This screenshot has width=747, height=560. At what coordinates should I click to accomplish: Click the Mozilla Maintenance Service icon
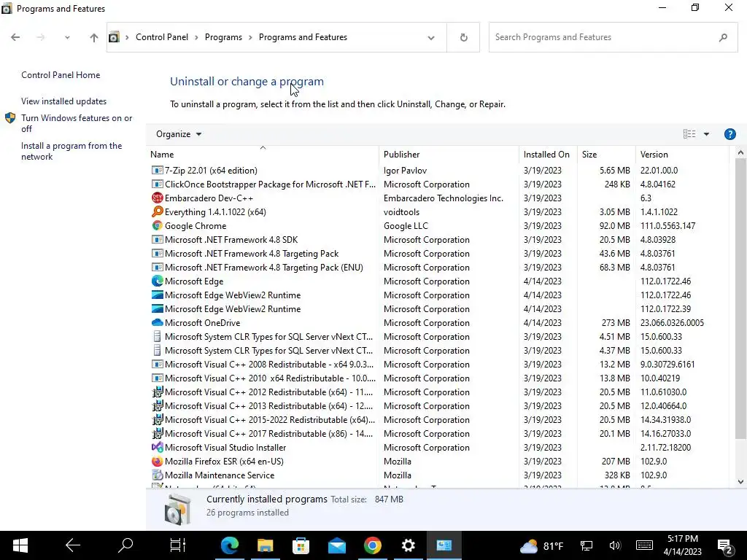click(158, 475)
